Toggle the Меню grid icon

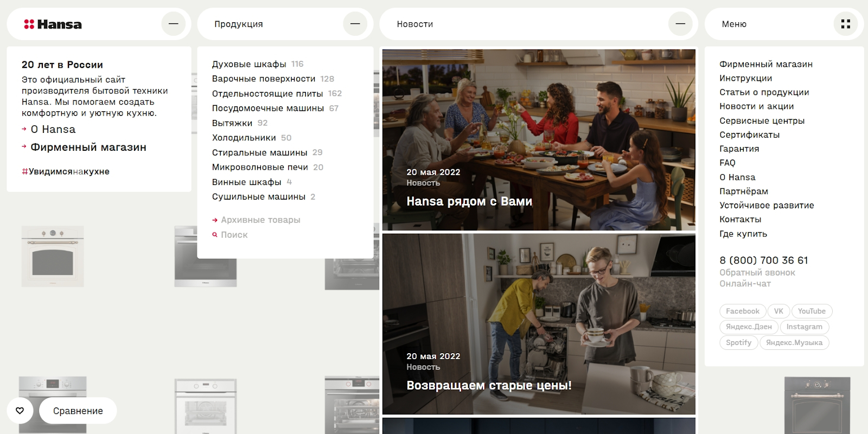[x=846, y=24]
